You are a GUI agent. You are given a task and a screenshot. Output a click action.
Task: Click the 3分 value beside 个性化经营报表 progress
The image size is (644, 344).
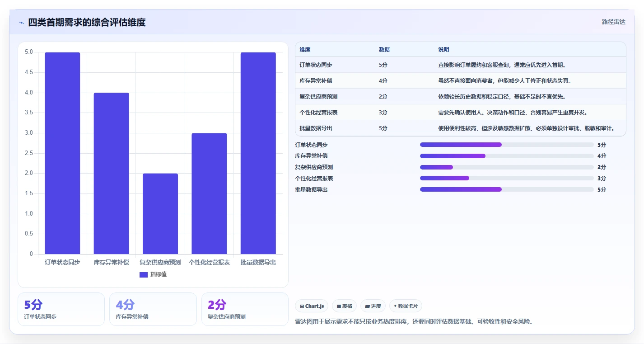click(602, 178)
